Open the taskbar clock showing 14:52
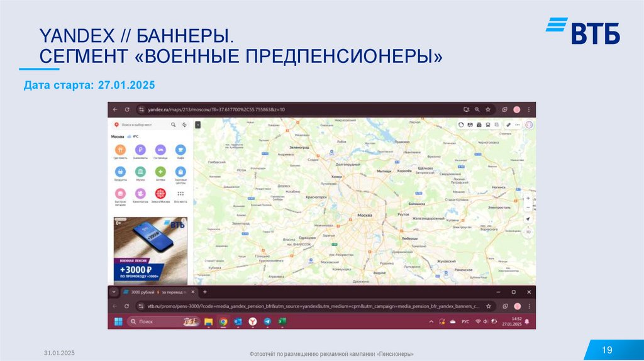644x361 pixels. tap(511, 321)
